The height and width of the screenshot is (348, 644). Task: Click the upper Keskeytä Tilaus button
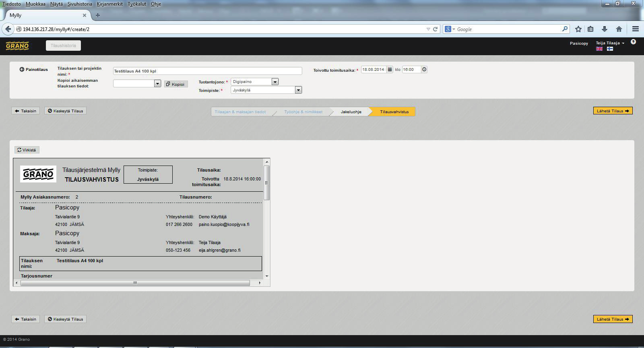(65, 111)
